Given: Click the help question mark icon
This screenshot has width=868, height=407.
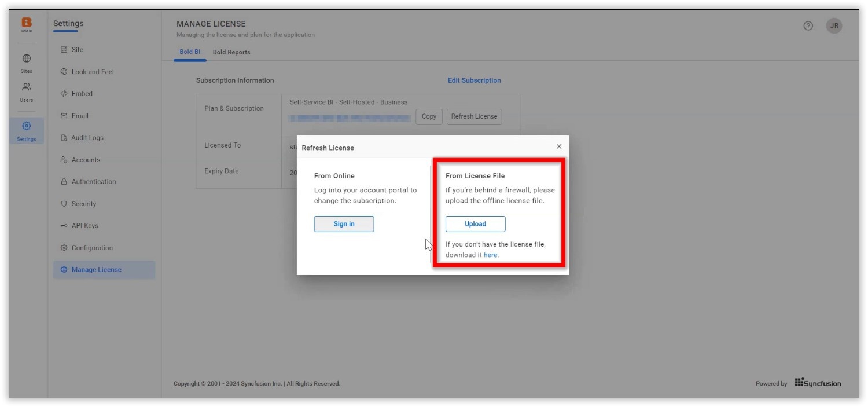Looking at the screenshot, I should coord(808,25).
